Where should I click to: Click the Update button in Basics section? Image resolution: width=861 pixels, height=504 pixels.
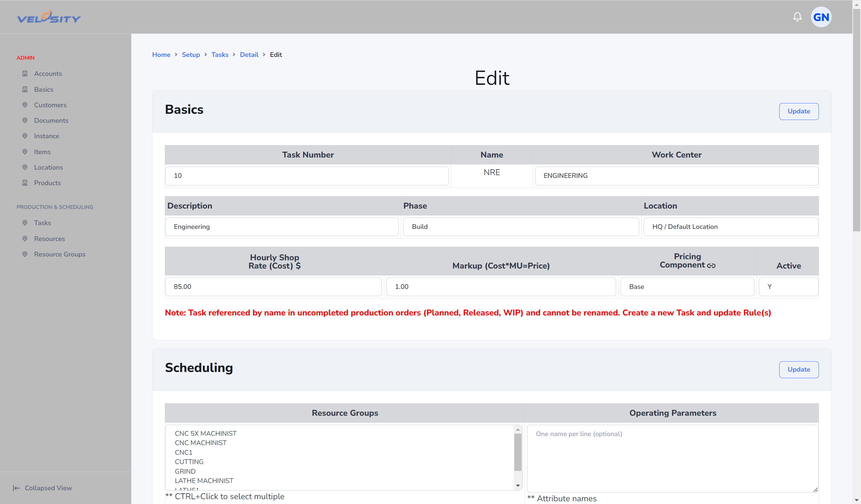click(x=799, y=111)
